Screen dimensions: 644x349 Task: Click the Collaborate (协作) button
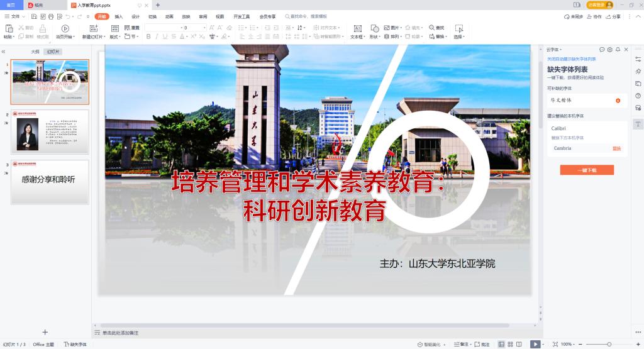click(x=594, y=16)
